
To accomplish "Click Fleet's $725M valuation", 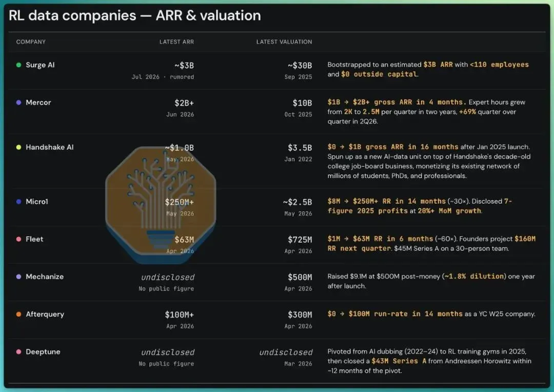I will 300,240.
